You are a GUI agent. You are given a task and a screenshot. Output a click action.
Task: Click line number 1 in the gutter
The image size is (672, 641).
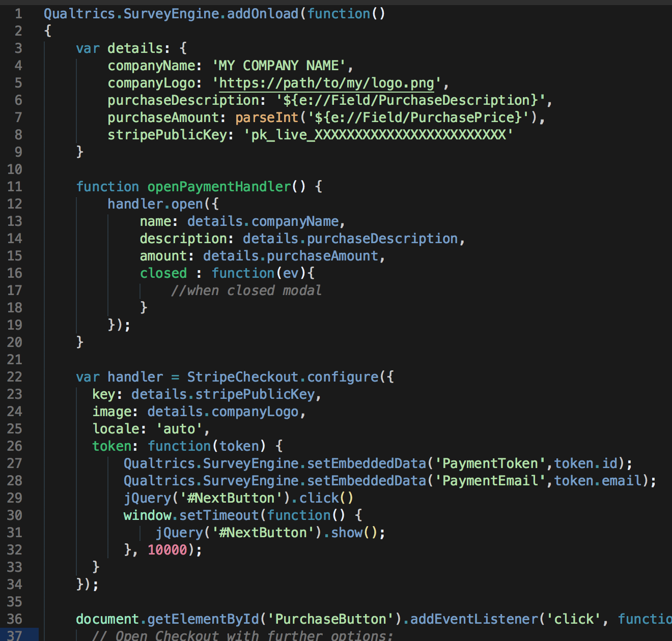(x=18, y=14)
